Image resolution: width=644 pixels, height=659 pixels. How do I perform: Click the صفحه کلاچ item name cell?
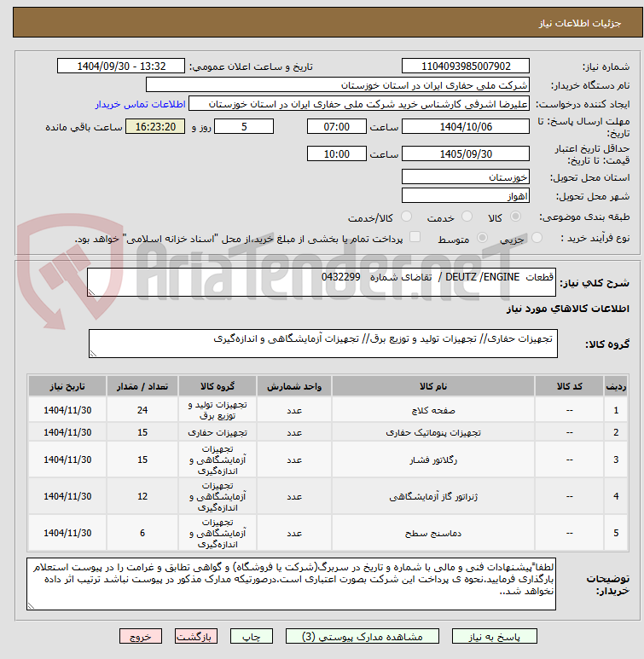[x=432, y=410]
